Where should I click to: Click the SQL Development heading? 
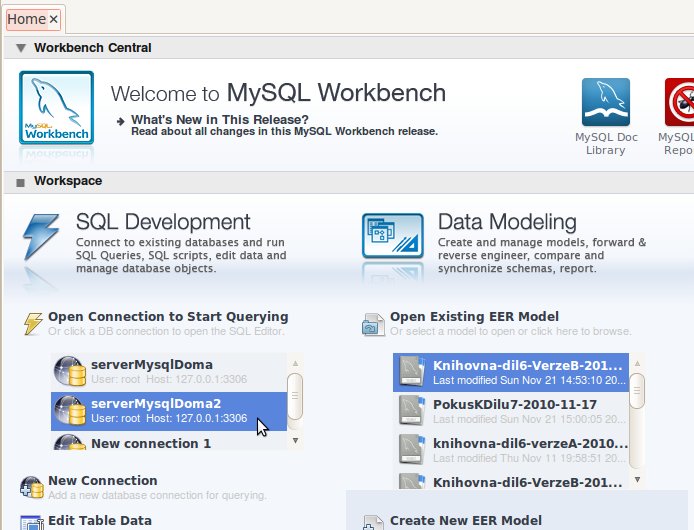coord(163,222)
